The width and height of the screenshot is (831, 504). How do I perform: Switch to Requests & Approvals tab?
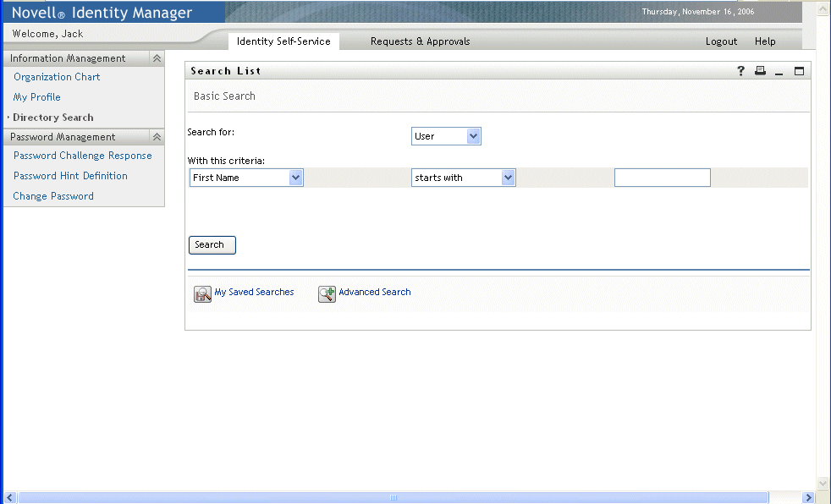[x=421, y=41]
